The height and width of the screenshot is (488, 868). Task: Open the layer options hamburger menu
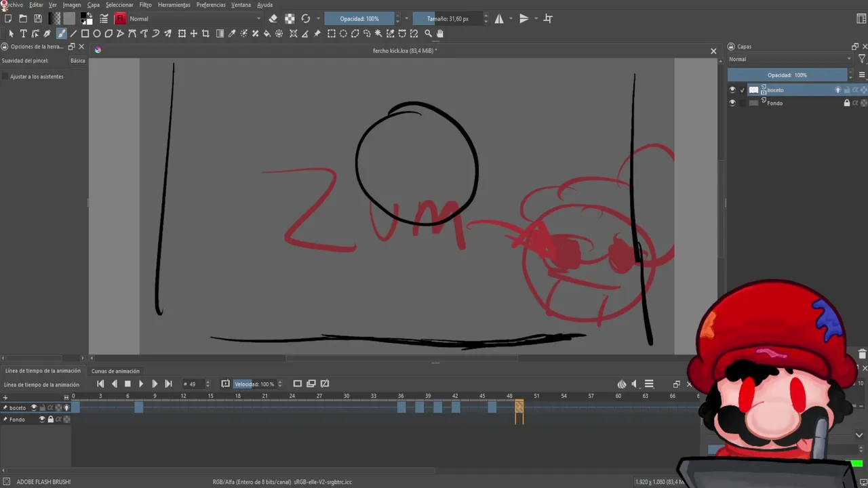pos(862,75)
